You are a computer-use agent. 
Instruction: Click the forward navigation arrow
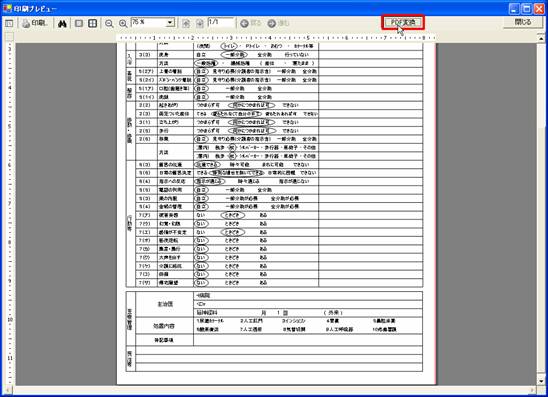coord(278,23)
